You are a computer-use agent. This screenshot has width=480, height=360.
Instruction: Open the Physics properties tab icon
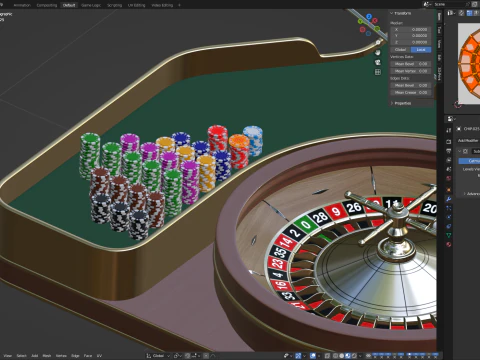click(x=449, y=217)
